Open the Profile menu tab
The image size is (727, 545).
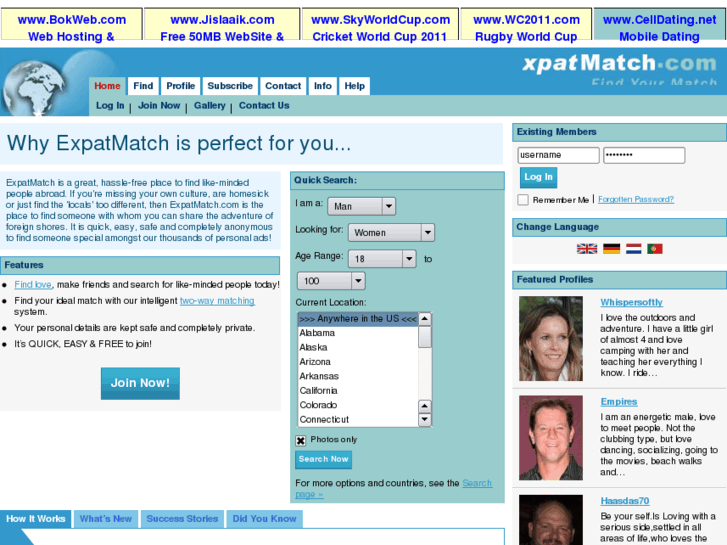(x=181, y=86)
